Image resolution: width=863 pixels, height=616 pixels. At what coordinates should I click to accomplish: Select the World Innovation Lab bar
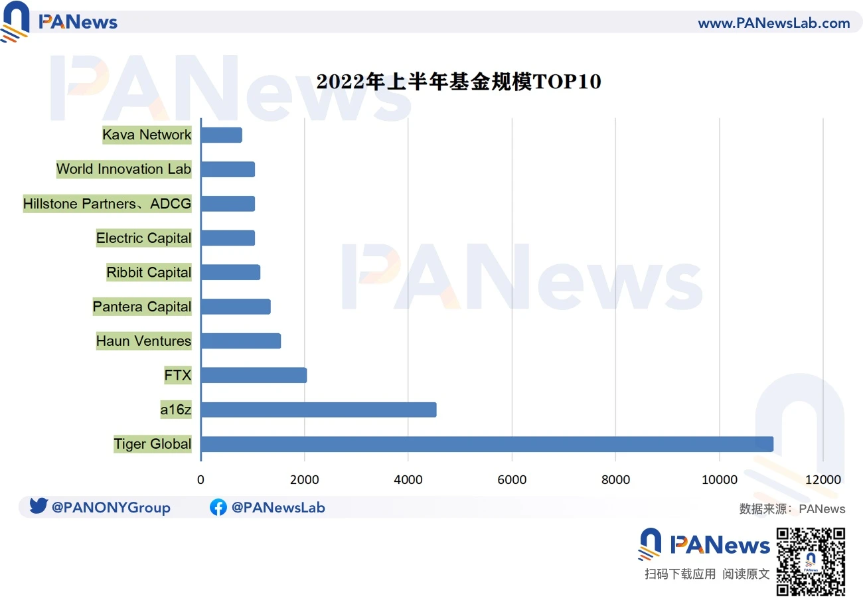pos(228,169)
